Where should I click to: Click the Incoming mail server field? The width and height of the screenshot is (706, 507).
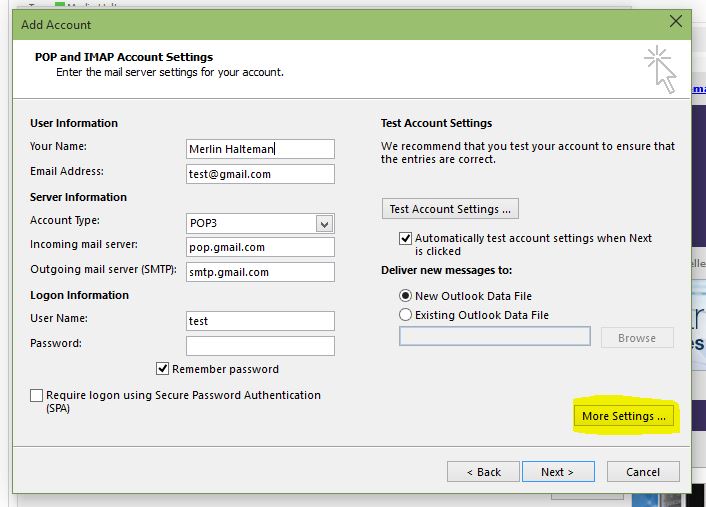pyautogui.click(x=260, y=247)
